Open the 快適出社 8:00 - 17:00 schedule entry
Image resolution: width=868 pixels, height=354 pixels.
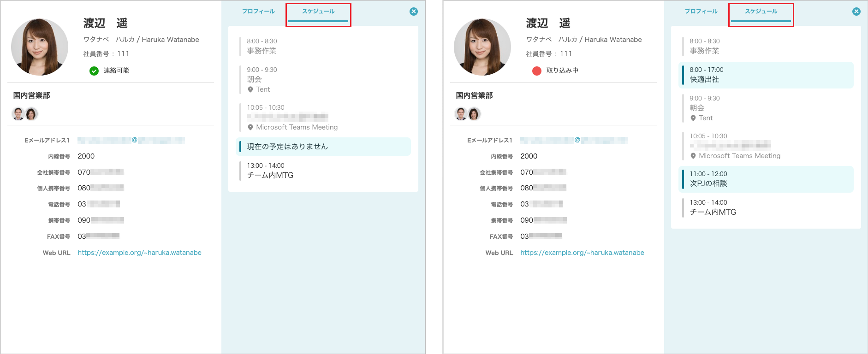point(766,75)
